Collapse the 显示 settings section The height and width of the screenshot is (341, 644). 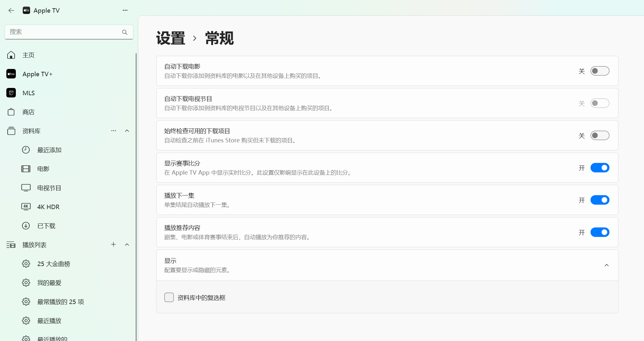pos(607,265)
